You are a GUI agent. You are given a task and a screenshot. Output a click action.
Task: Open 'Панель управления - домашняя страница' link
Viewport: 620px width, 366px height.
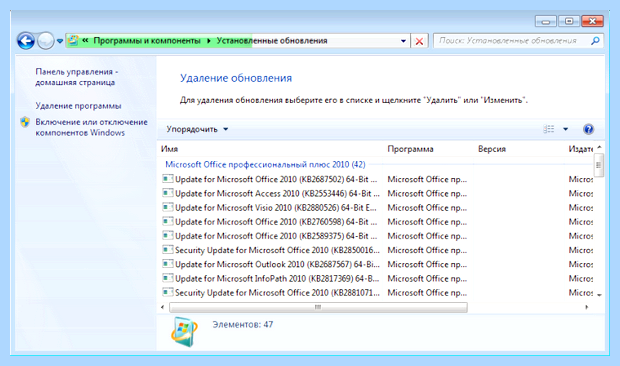click(x=77, y=77)
